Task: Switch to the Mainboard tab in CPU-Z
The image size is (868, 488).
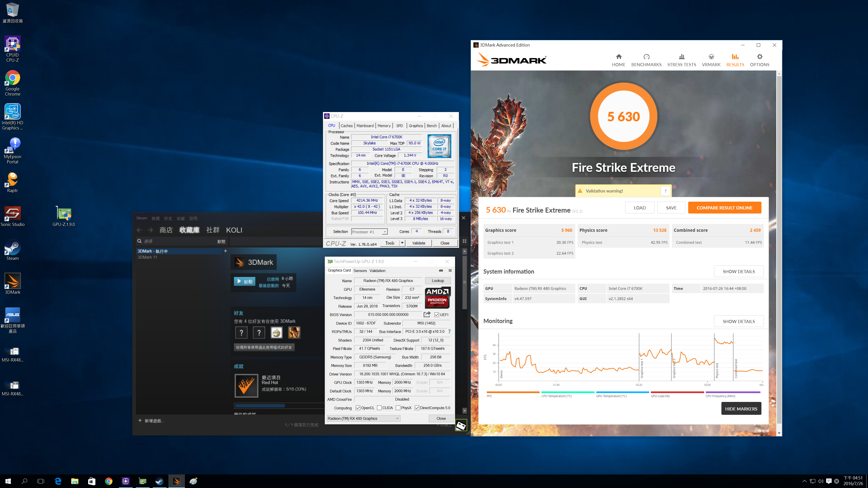Action: click(365, 126)
